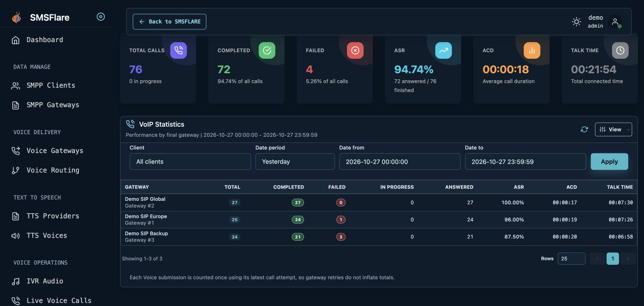This screenshot has height=306, width=644.
Task: Click the Talk Time clock icon
Action: pyautogui.click(x=620, y=50)
